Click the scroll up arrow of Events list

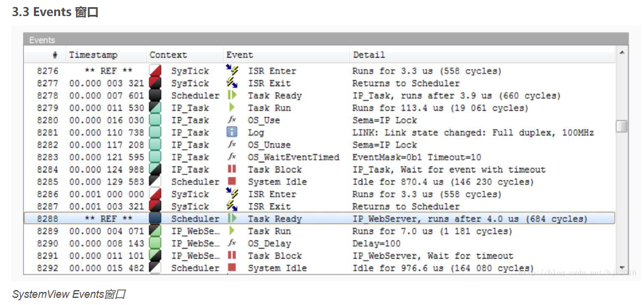pos(622,52)
